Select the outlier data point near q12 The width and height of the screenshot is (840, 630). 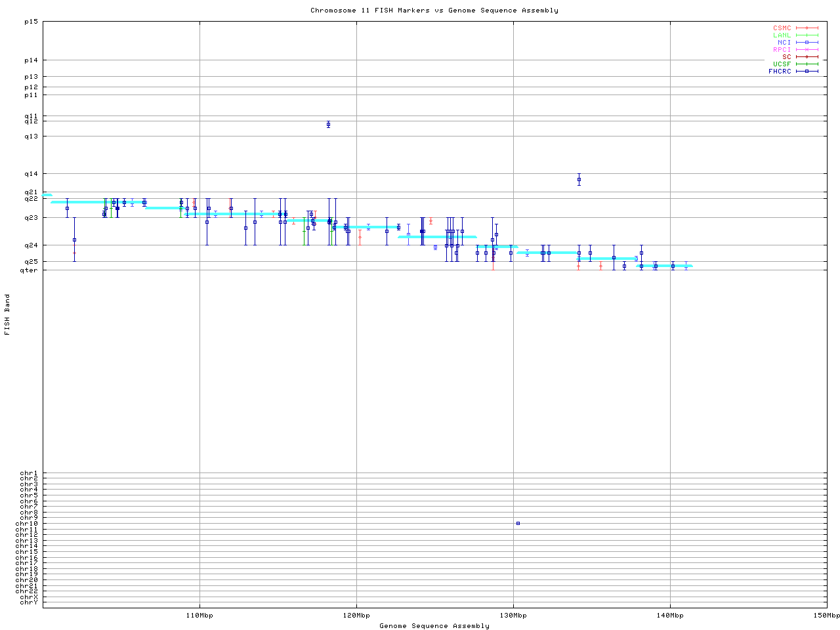(x=328, y=125)
